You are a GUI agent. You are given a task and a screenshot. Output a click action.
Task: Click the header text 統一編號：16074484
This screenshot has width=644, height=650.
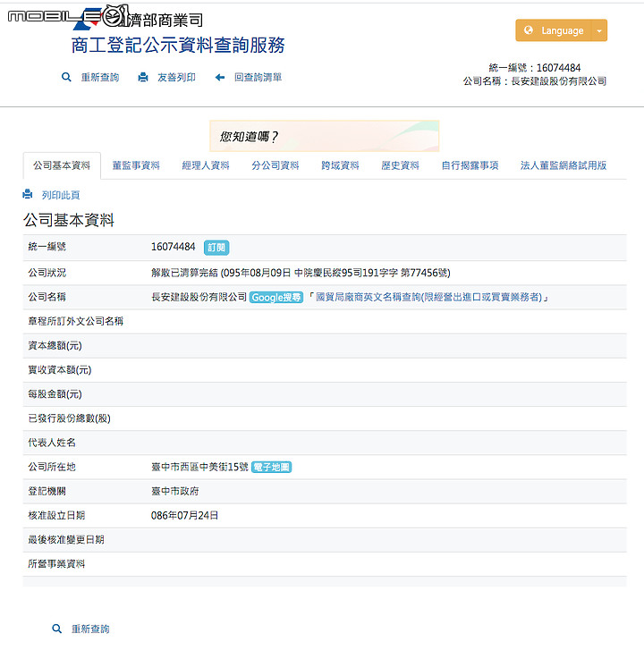(x=535, y=68)
